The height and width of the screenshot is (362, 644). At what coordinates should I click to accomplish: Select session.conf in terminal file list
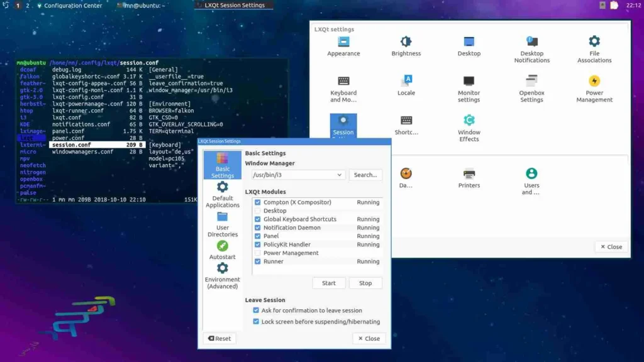pyautogui.click(x=97, y=145)
